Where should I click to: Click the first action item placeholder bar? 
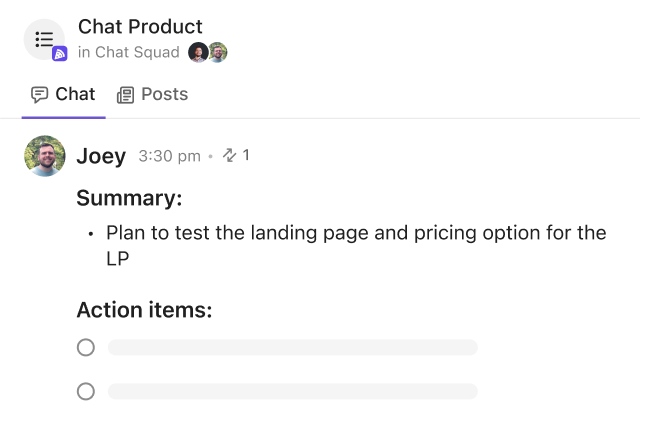293,347
